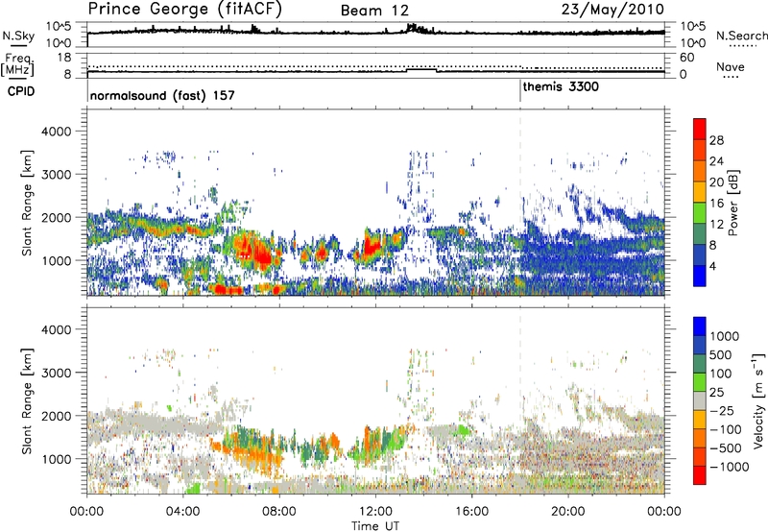768x532 pixels.
Task: Click the 'Power [dB]' color bar label
Action: (732, 203)
